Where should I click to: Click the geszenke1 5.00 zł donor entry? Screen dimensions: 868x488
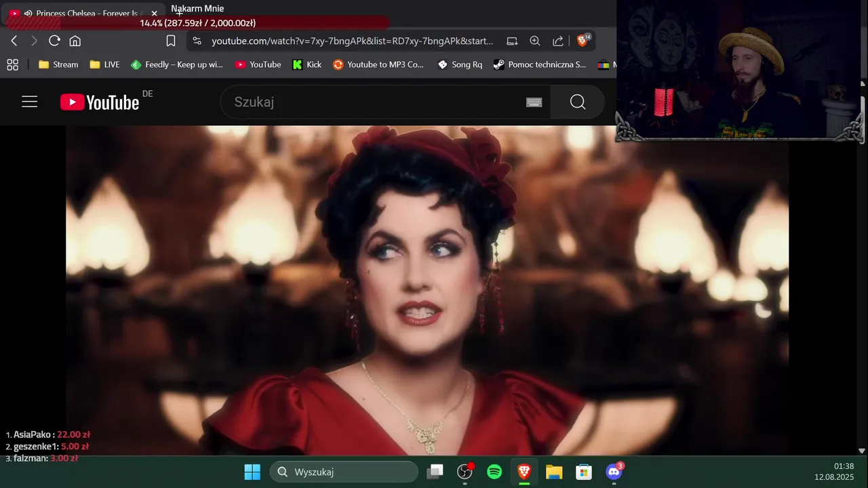click(x=47, y=447)
